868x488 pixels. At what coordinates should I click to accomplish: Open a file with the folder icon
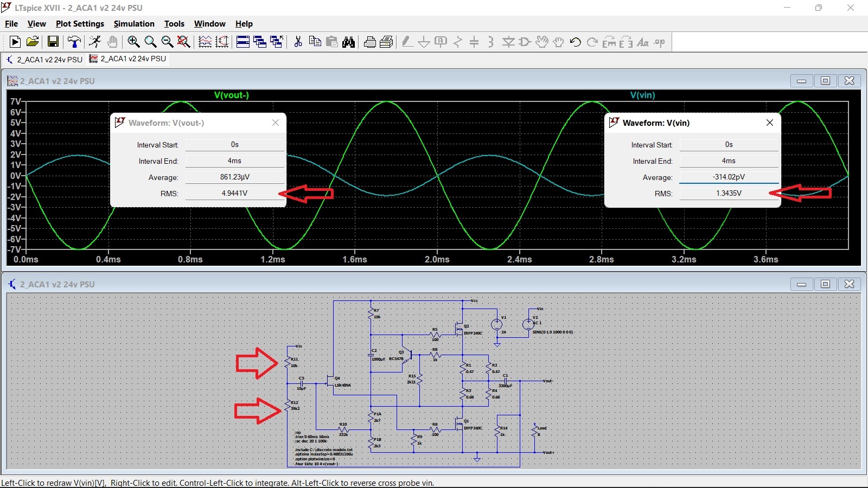[33, 42]
